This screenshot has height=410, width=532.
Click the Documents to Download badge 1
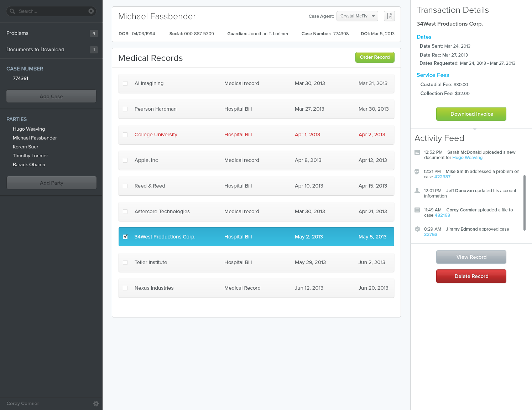tap(94, 50)
